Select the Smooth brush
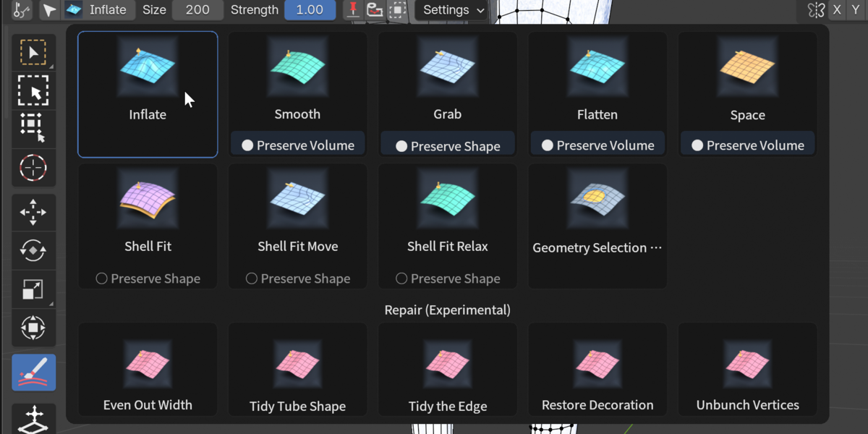Screen dimensions: 868x434 (x=297, y=81)
